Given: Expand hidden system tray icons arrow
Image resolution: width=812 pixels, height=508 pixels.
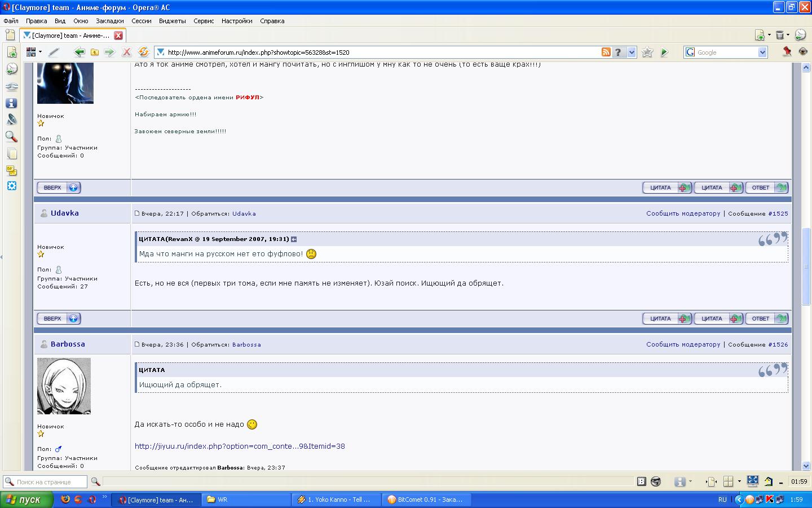Looking at the screenshot, I should click(x=739, y=500).
